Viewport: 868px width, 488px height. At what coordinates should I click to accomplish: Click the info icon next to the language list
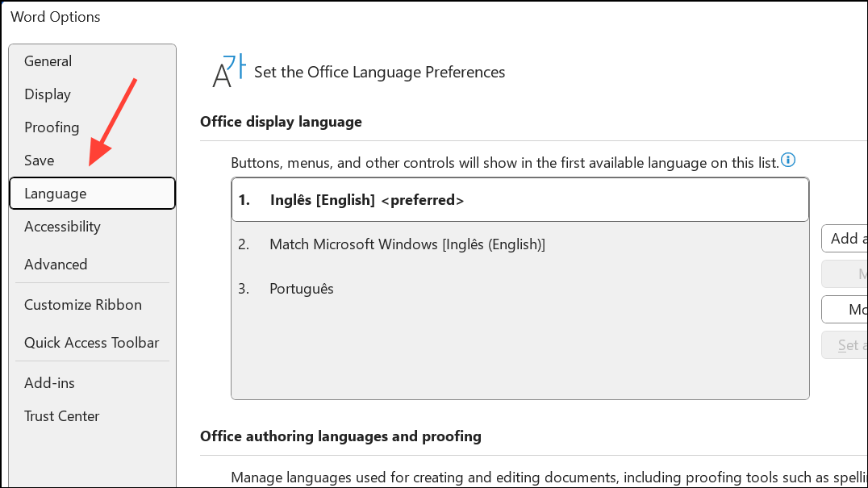[788, 160]
